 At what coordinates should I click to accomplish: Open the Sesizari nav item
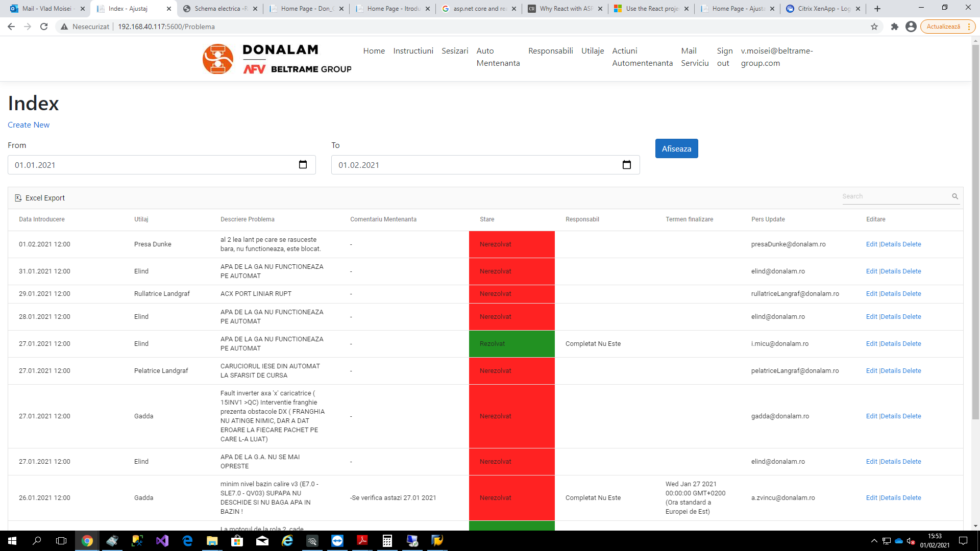pyautogui.click(x=455, y=51)
